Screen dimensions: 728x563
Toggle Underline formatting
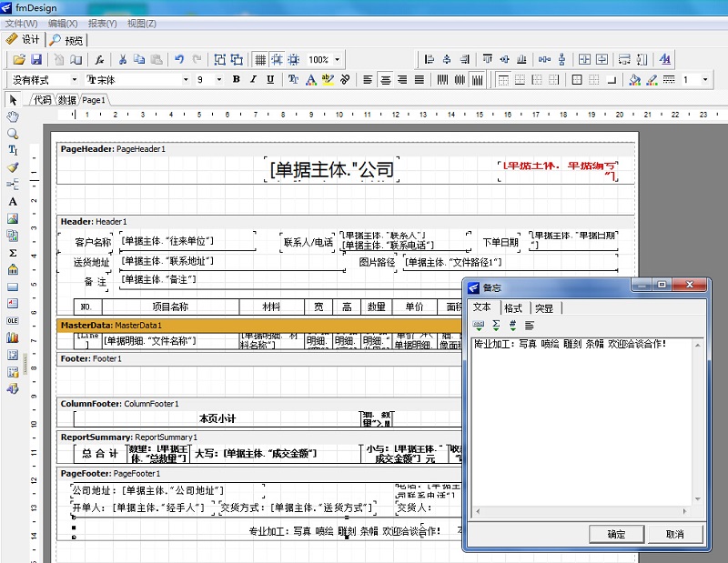point(269,79)
